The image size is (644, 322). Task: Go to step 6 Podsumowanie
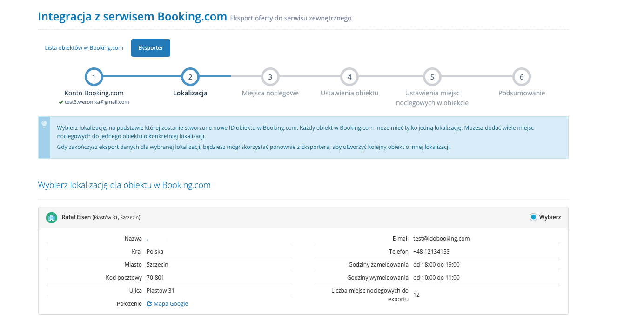coord(522,77)
